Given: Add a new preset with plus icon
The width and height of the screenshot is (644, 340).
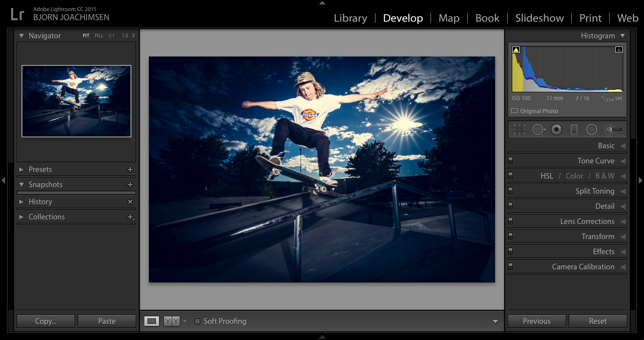Looking at the screenshot, I should 130,169.
